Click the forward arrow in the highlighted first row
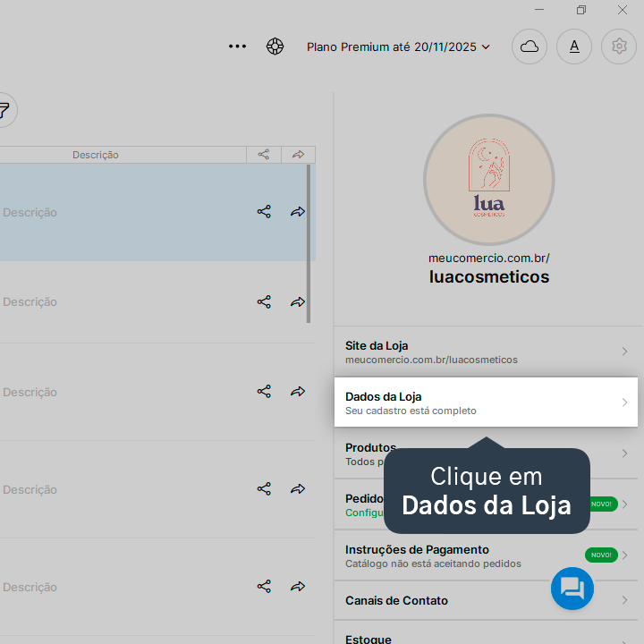The height and width of the screenshot is (644, 644). [298, 211]
